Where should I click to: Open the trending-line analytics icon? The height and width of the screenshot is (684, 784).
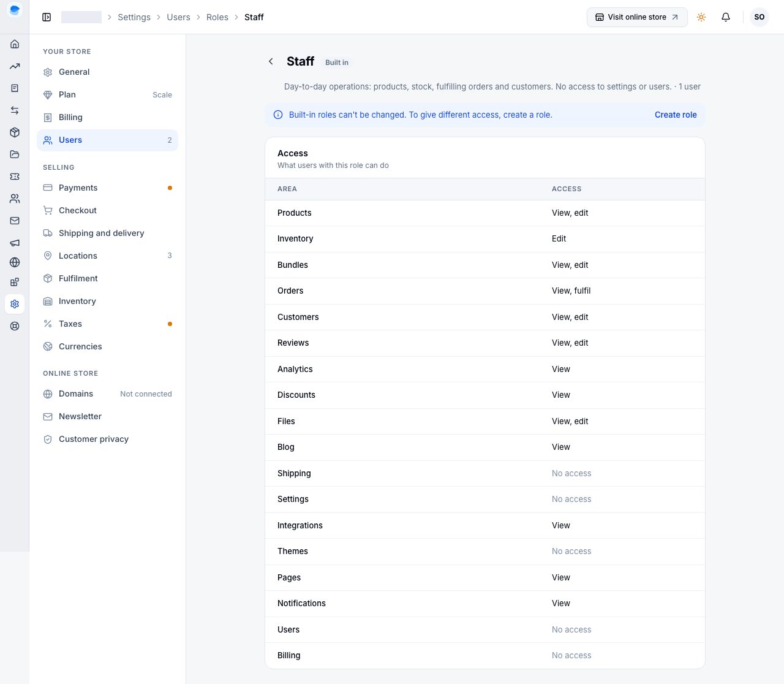pos(15,66)
